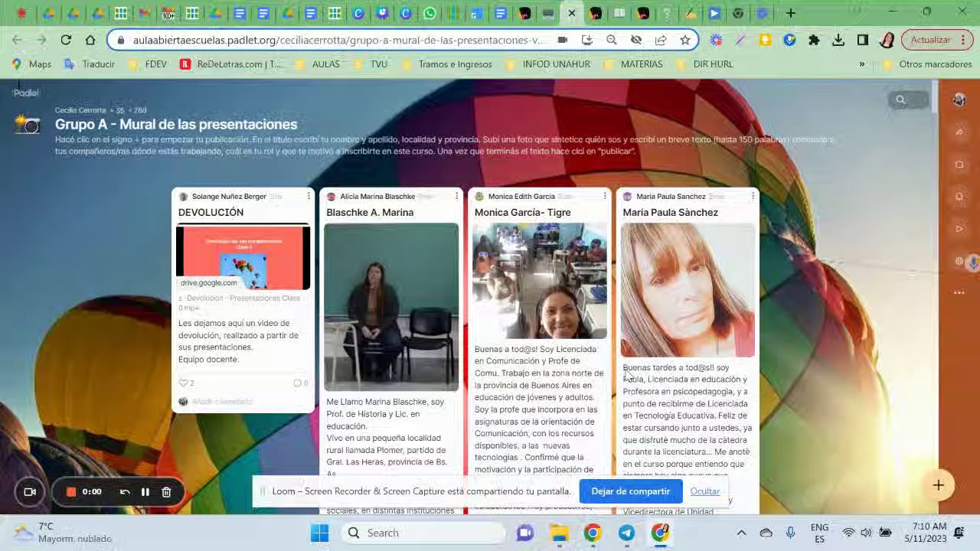Image resolution: width=980 pixels, height=551 pixels.
Task: Expand the hidden bookmarks chevron
Action: click(862, 64)
